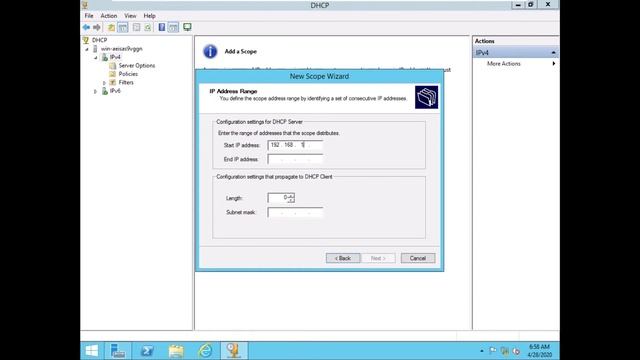The height and width of the screenshot is (360, 640).
Task: Click More Actions in the Actions pane
Action: coord(504,64)
